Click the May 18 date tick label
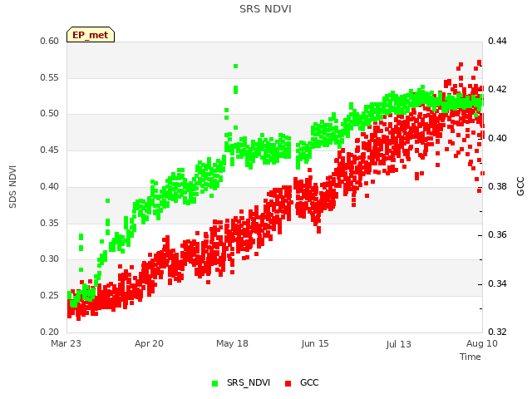The width and height of the screenshot is (532, 399). (x=232, y=343)
